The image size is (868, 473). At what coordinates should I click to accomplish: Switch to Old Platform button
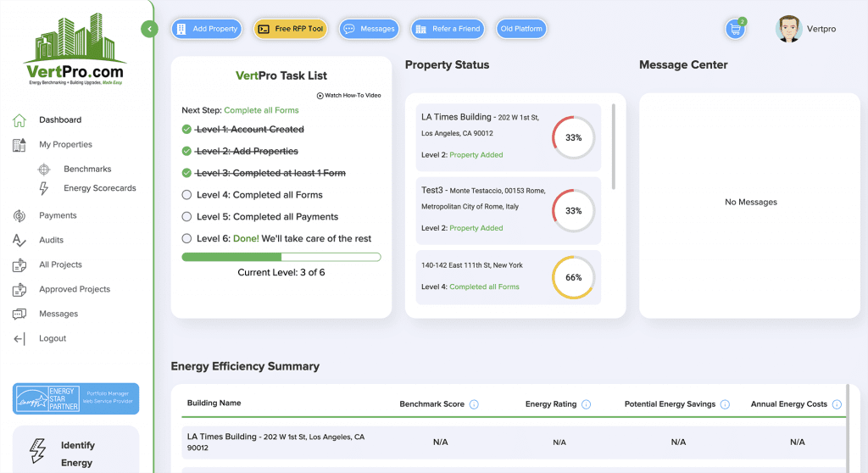(521, 29)
